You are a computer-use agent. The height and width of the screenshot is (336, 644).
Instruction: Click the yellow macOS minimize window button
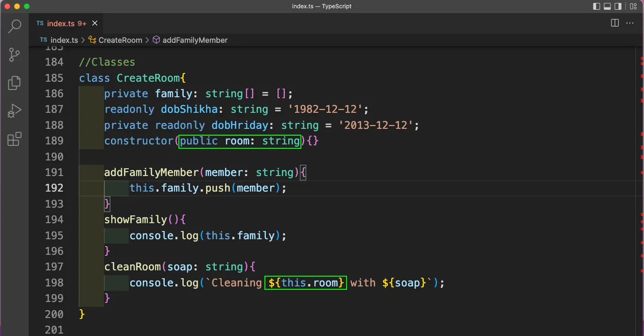click(x=17, y=6)
